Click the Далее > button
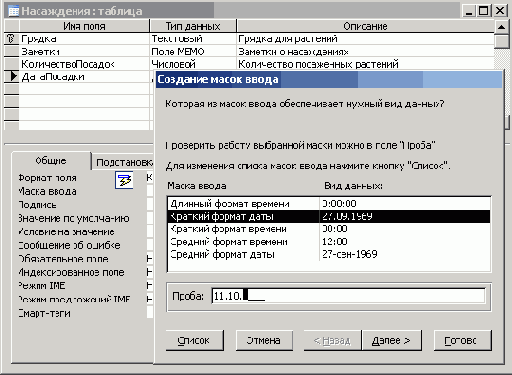Screen dimensions: 512x375 (392, 340)
